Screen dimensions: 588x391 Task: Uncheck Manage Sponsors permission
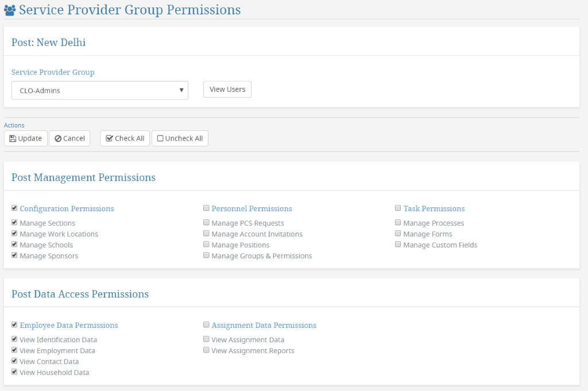coord(14,255)
